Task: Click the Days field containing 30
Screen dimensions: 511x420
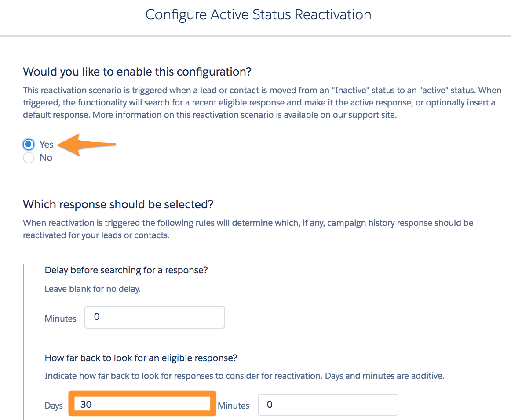Action: click(x=142, y=404)
